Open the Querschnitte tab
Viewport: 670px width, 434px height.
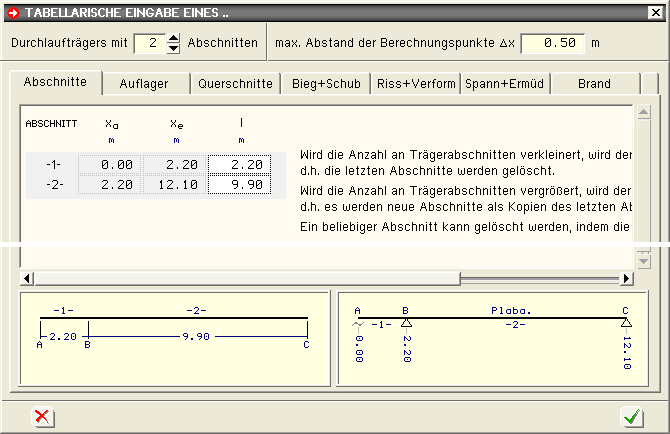(x=235, y=84)
